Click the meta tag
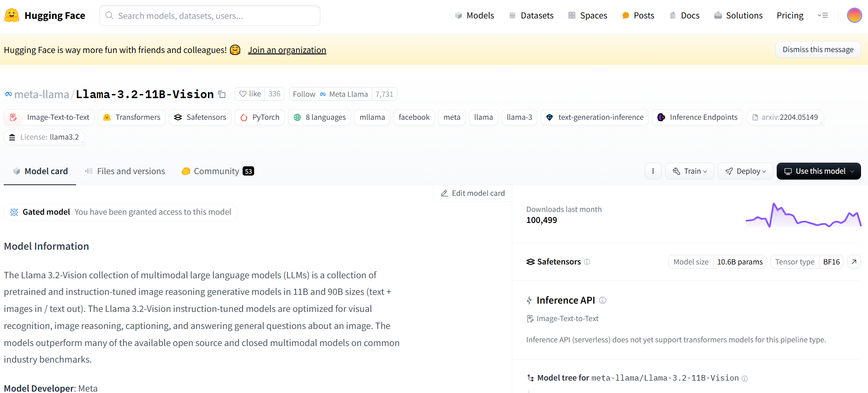This screenshot has width=868, height=393. point(452,117)
